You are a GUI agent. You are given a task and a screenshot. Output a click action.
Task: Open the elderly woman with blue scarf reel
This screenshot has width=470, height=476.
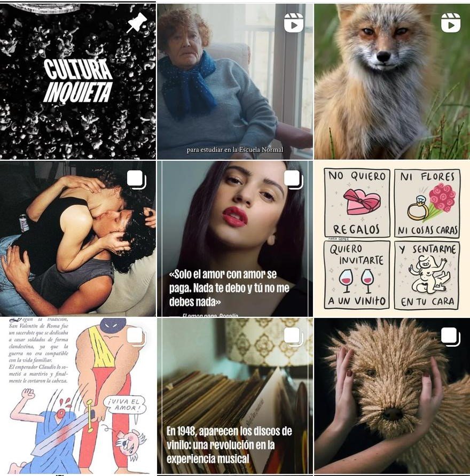point(235,81)
